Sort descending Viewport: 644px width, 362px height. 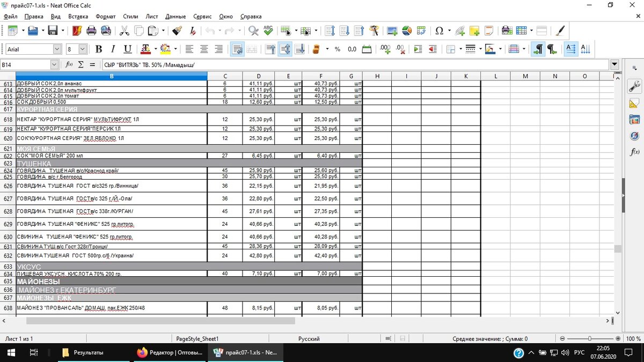click(359, 31)
